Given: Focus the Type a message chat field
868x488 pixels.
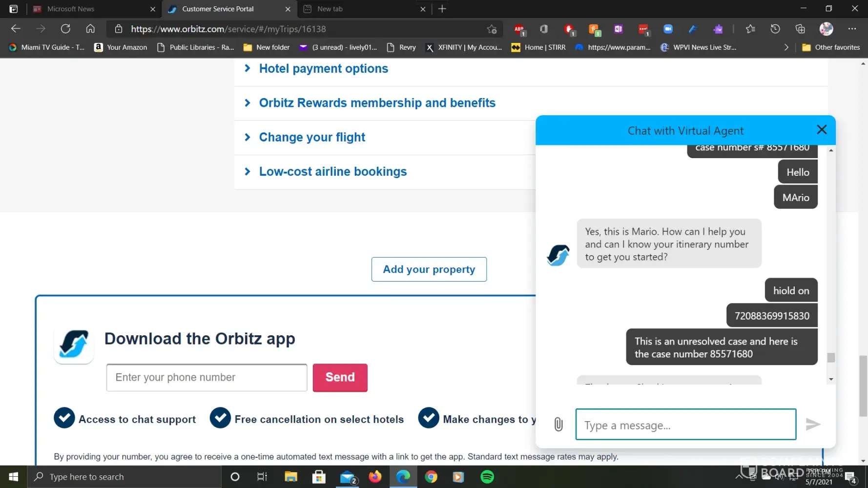Looking at the screenshot, I should [686, 425].
